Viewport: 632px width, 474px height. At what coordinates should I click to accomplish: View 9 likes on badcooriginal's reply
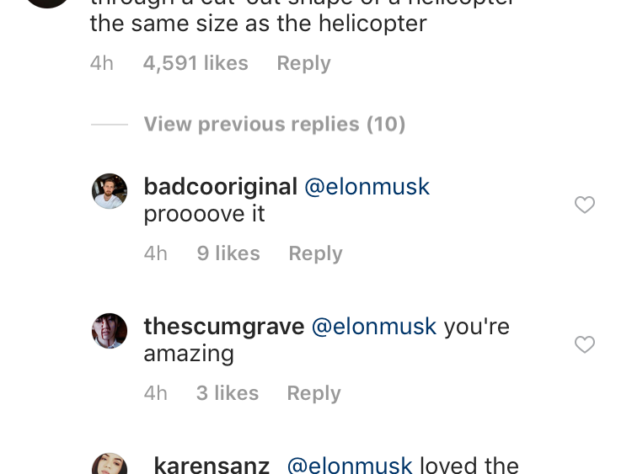click(x=228, y=254)
